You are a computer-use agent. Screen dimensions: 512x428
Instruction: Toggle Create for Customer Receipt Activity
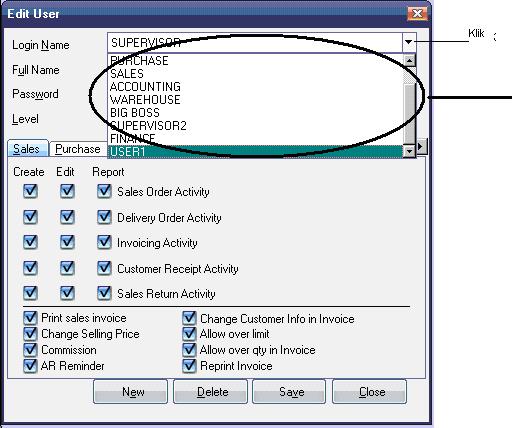click(x=30, y=268)
